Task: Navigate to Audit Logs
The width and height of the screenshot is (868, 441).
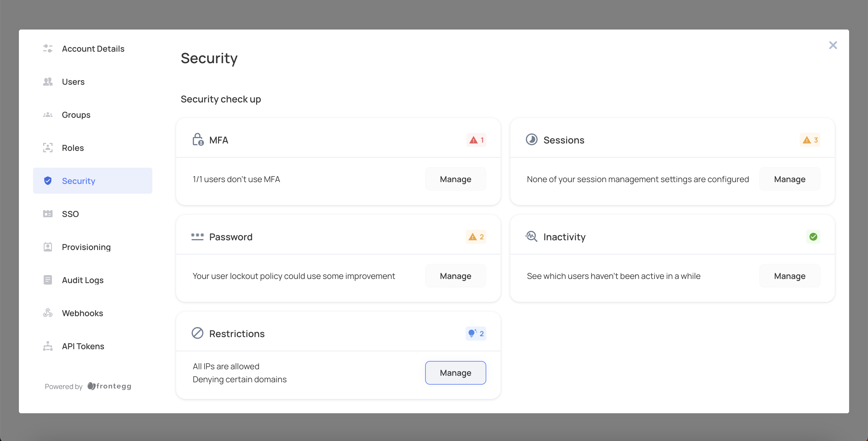Action: [x=83, y=280]
